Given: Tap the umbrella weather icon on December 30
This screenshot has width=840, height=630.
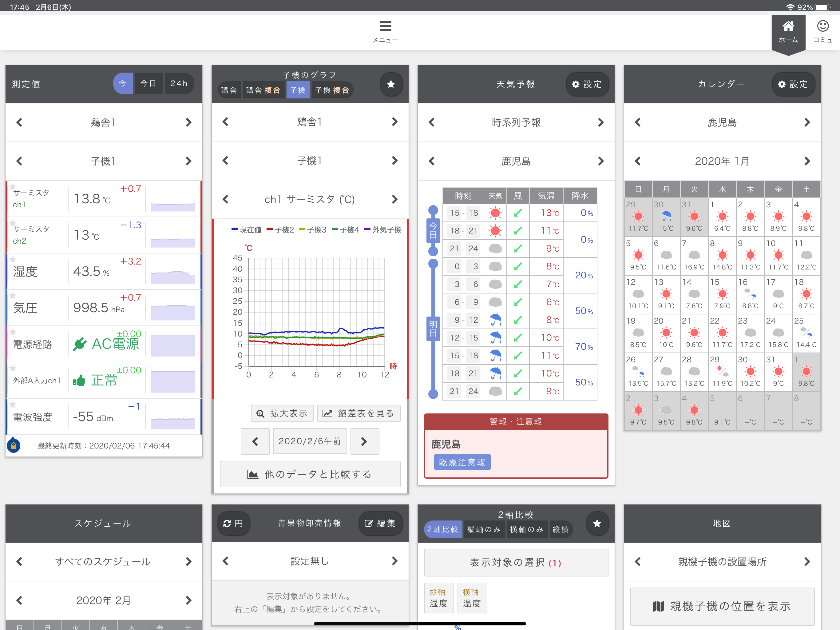Looking at the screenshot, I should [x=666, y=216].
